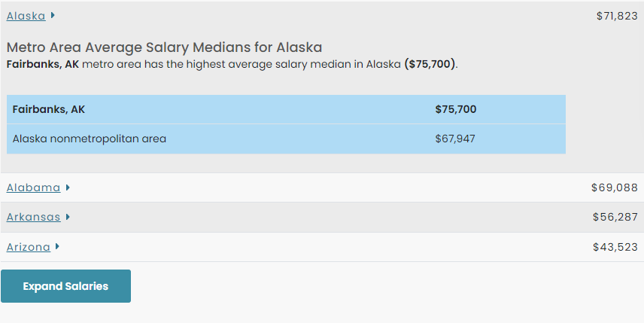This screenshot has height=323, width=644.
Task: Click the $67,947 nonmetropolitan salary cell
Action: (455, 139)
